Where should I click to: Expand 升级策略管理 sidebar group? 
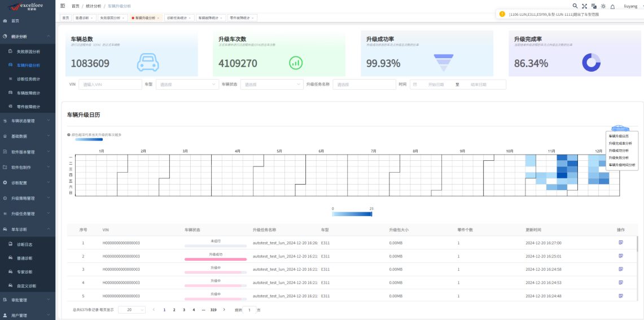tap(28, 198)
